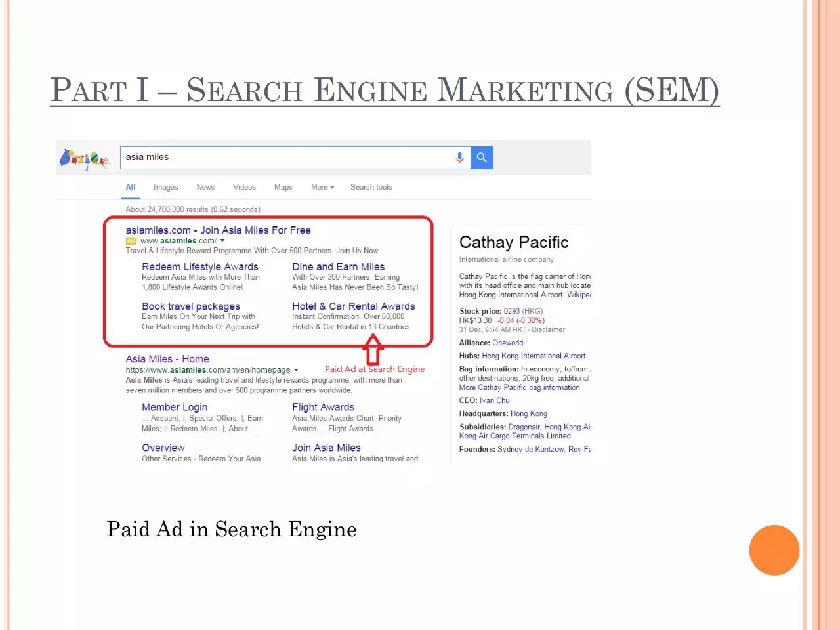The width and height of the screenshot is (840, 630).
Task: Click the Disclaimer link under stock price
Action: coord(549,329)
